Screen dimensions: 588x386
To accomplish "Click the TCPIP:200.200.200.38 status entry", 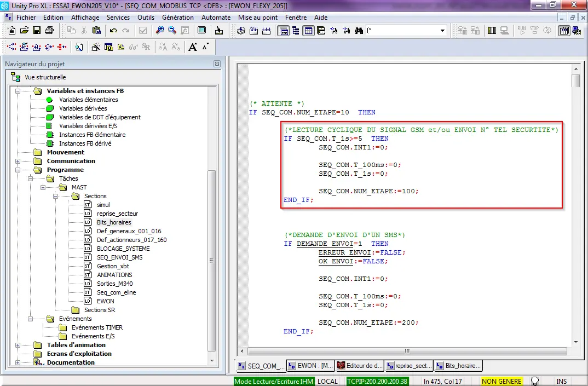I will pos(377,381).
